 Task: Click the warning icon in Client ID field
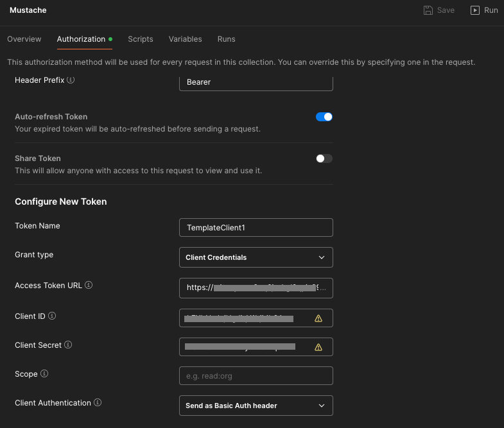coord(318,318)
